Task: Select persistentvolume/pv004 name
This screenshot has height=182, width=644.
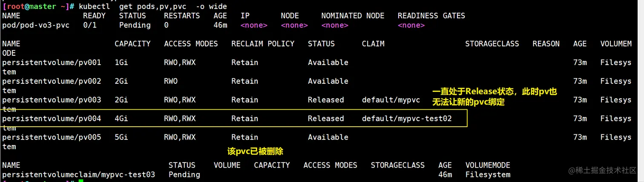Action: [52, 119]
